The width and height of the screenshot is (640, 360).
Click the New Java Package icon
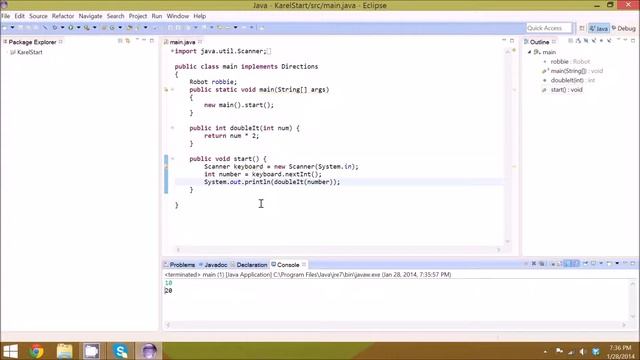[104, 28]
